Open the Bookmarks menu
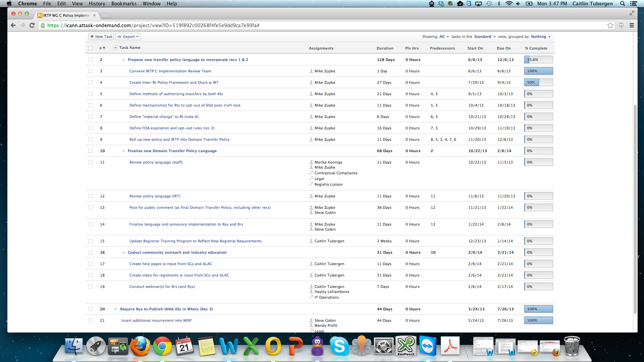Screen dimensions: 644x362 (x=124, y=4)
